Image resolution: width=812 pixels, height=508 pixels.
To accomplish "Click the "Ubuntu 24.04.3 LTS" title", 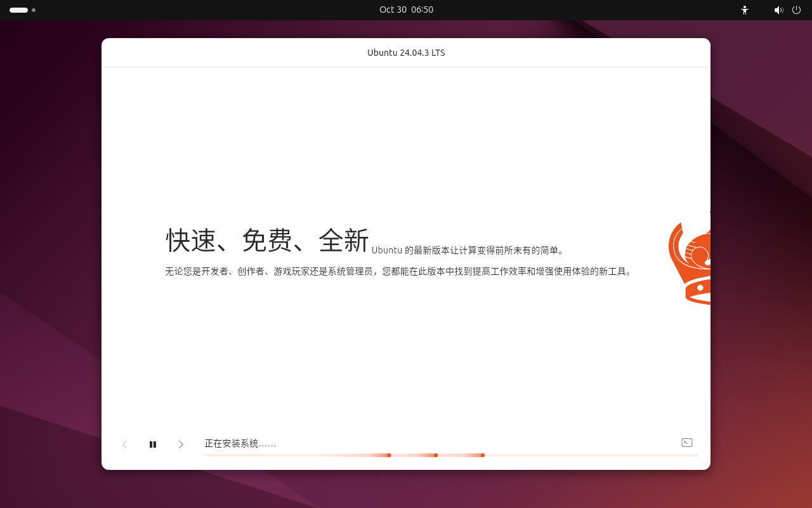I will pos(406,53).
